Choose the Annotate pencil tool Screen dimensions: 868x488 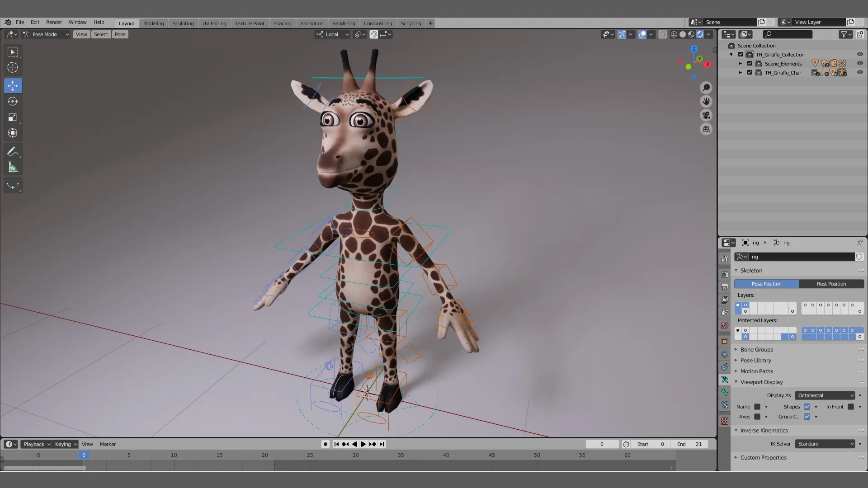coord(13,151)
